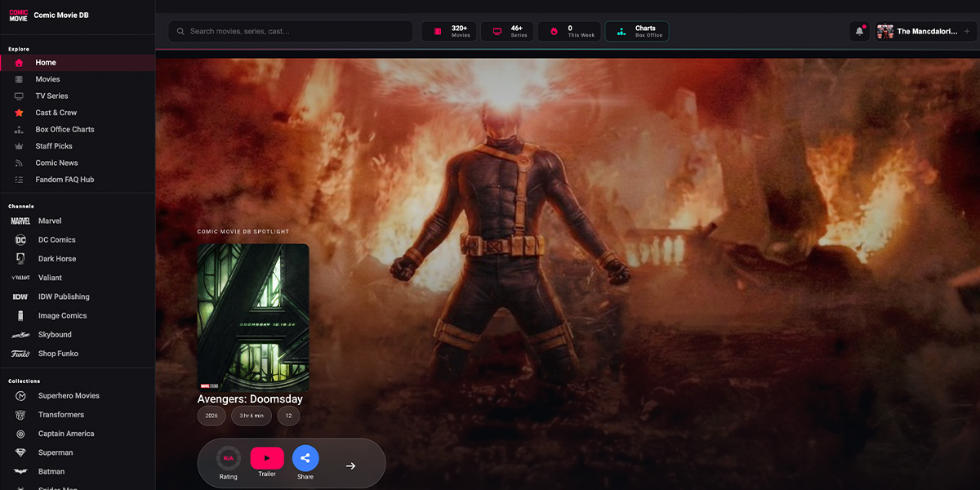Click the 12 age rating chip
The width and height of the screenshot is (980, 490).
tap(288, 416)
